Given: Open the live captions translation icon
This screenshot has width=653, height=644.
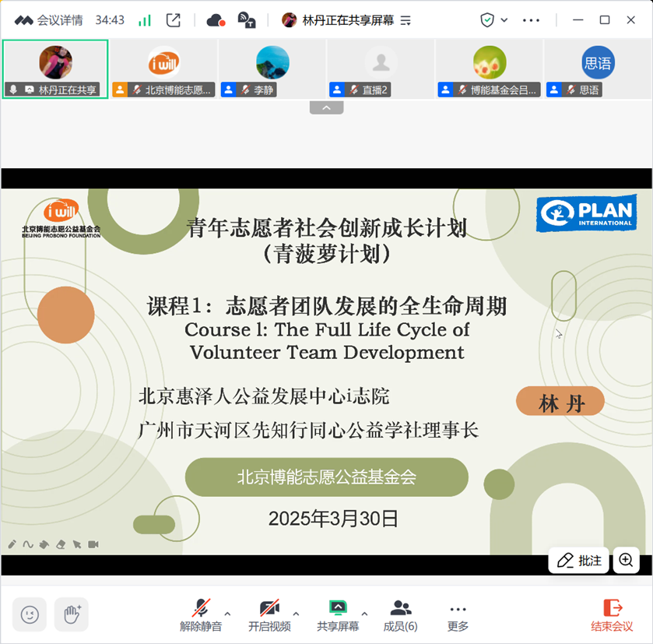Looking at the screenshot, I should 247,20.
